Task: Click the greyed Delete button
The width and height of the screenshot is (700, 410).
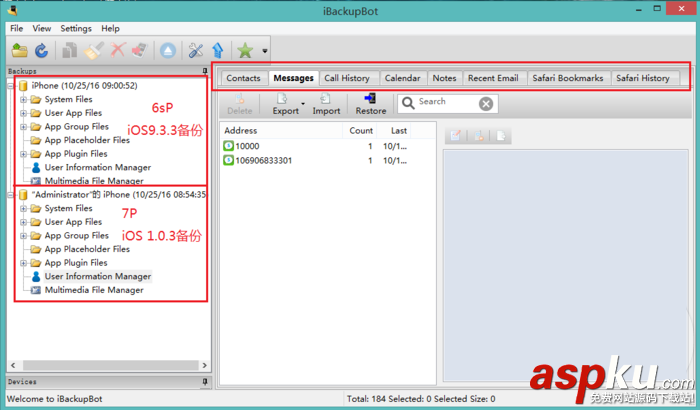Action: (240, 104)
